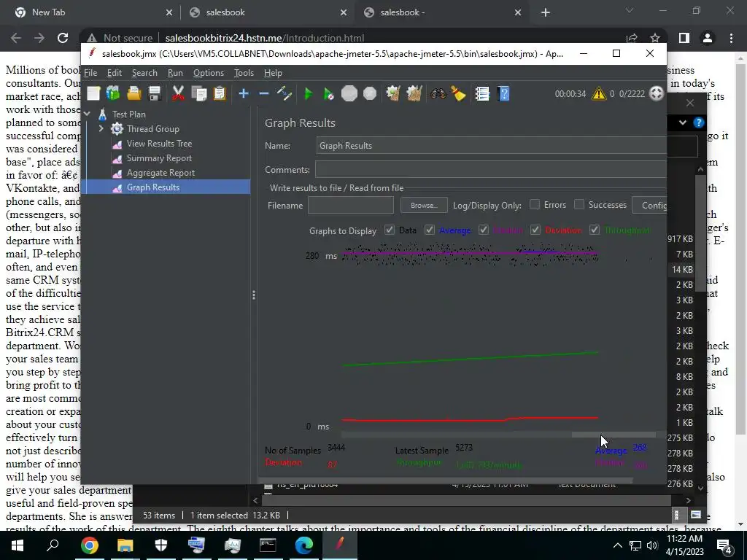Viewport: 747px width, 560px height.
Task: Click the Expand All plus icon
Action: click(244, 93)
